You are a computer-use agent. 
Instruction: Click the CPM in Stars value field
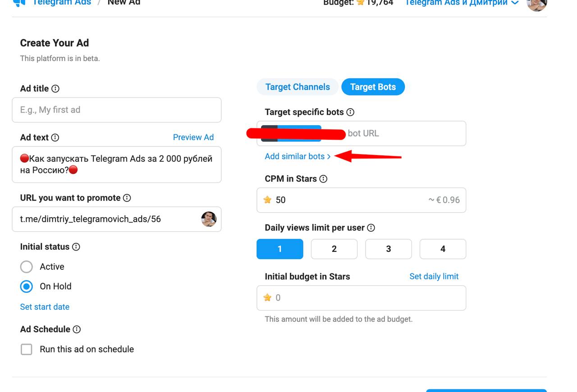362,200
